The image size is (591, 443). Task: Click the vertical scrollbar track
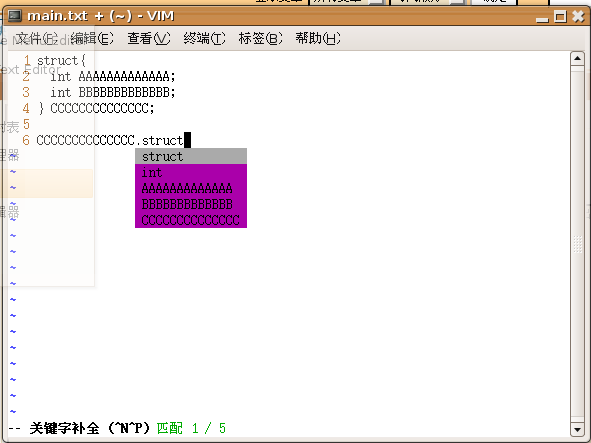[x=577, y=244]
